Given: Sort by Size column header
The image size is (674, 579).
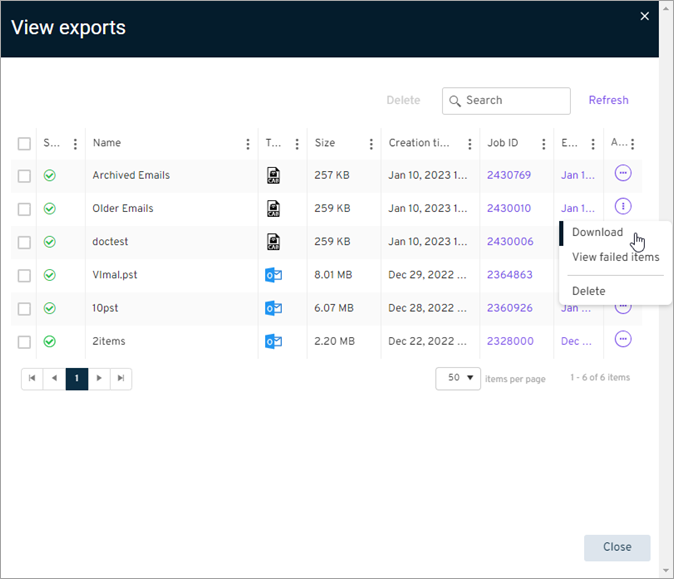Looking at the screenshot, I should [325, 143].
